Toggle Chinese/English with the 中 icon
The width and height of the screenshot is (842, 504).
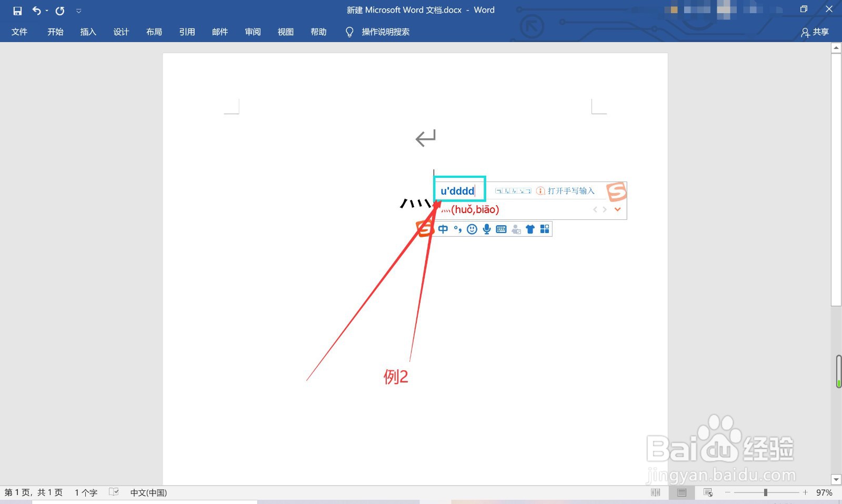click(443, 229)
